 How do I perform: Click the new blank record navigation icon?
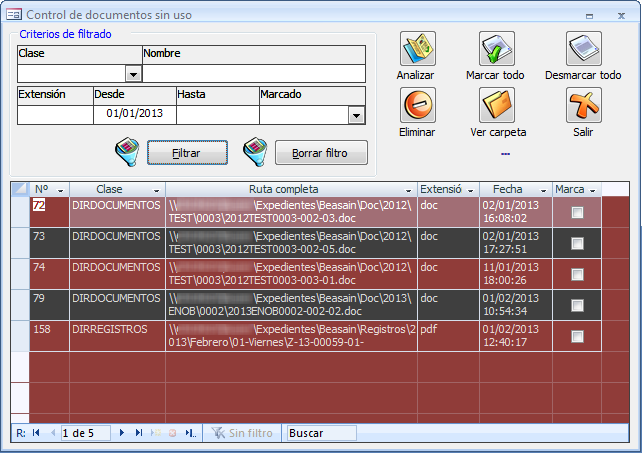(156, 433)
